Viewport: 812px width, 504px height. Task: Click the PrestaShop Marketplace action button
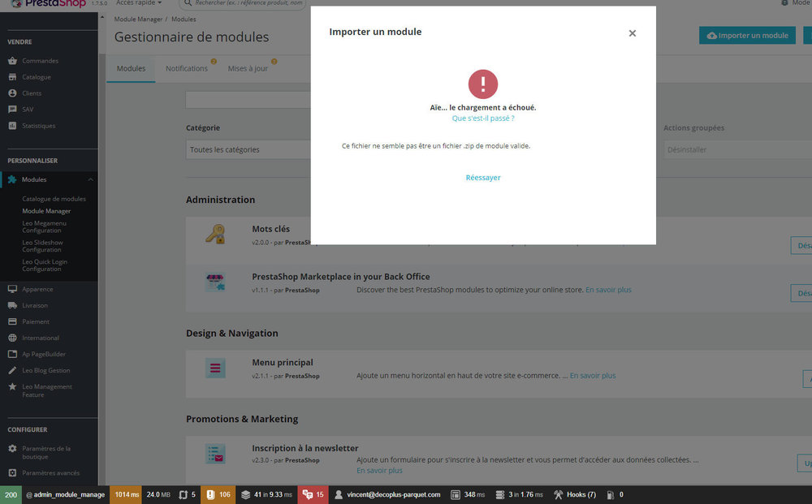click(801, 293)
